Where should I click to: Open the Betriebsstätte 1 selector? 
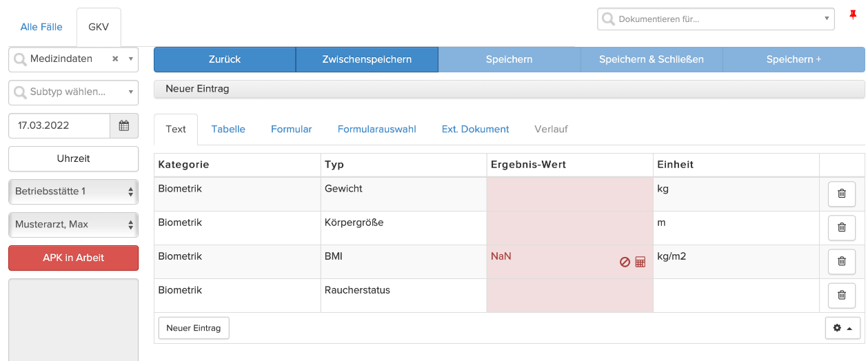pyautogui.click(x=73, y=191)
